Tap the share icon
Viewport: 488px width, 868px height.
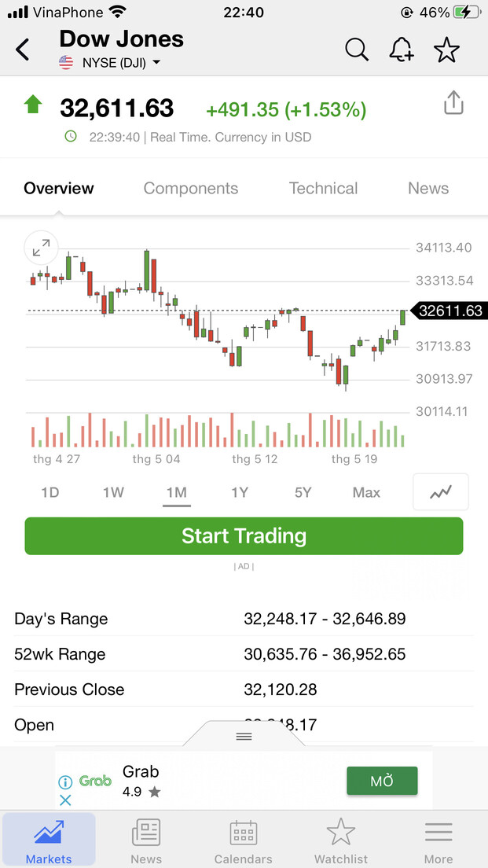453,104
